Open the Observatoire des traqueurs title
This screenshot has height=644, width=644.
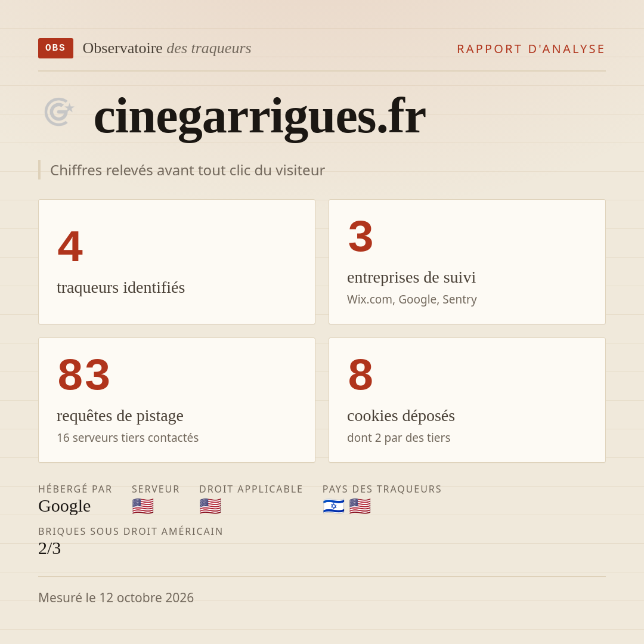(x=167, y=48)
